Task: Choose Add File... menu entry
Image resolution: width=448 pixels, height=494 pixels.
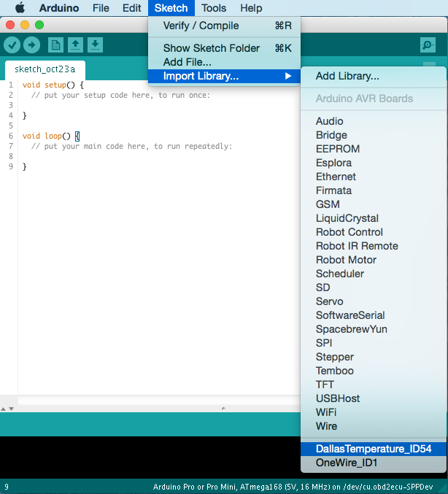Action: pyautogui.click(x=224, y=62)
